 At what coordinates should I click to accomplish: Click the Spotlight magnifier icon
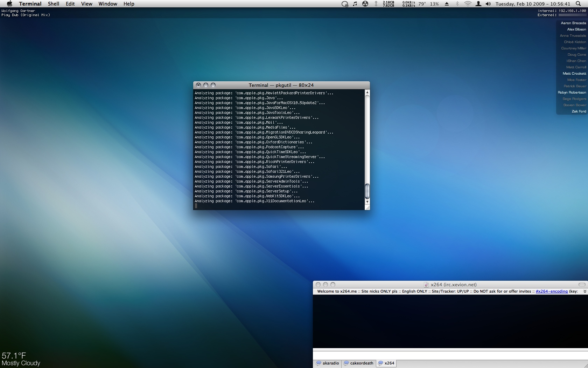578,4
